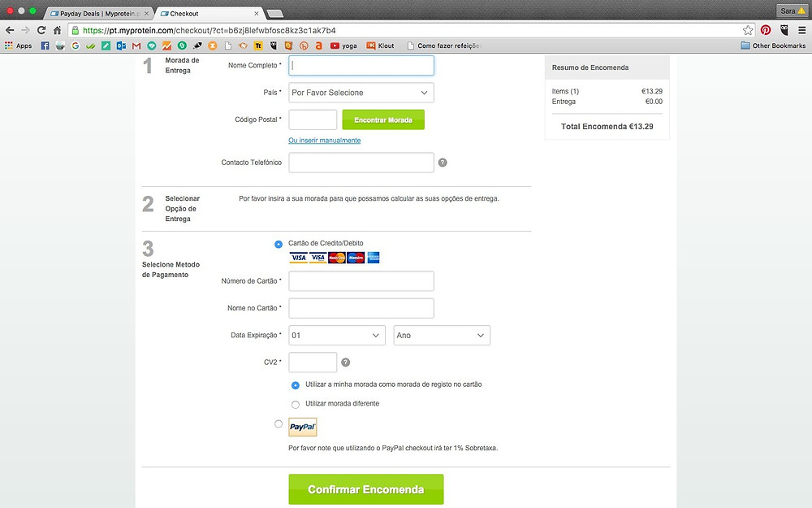Click the CV2 input field
The width and height of the screenshot is (812, 508).
(x=313, y=363)
